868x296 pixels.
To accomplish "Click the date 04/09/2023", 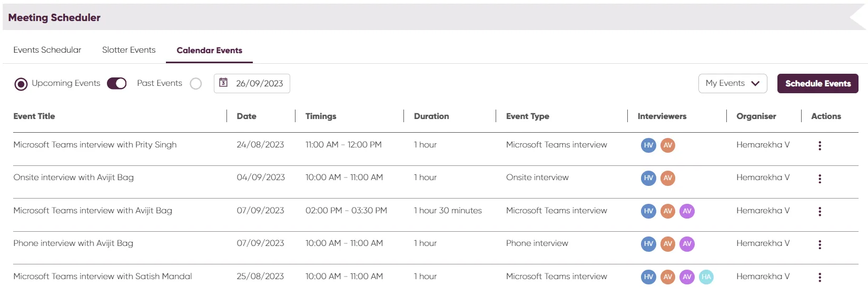I will pos(261,177).
